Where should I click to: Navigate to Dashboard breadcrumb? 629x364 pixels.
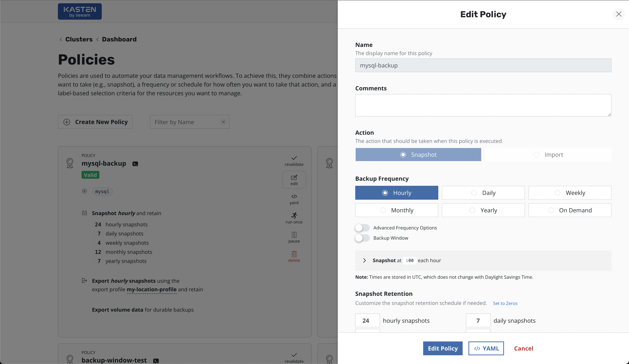tap(119, 39)
